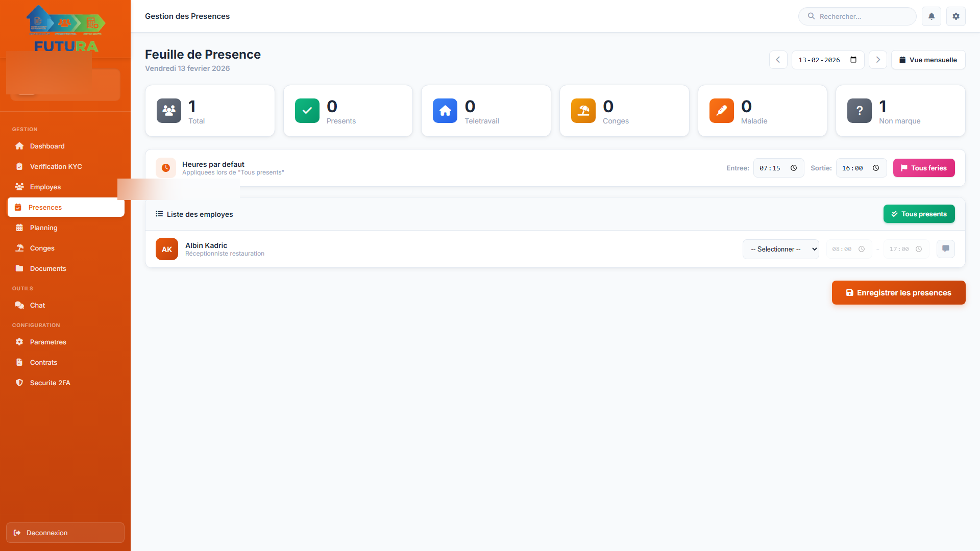Viewport: 980px width, 551px height.
Task: Open the Selectionner status dropdown
Action: pyautogui.click(x=780, y=249)
